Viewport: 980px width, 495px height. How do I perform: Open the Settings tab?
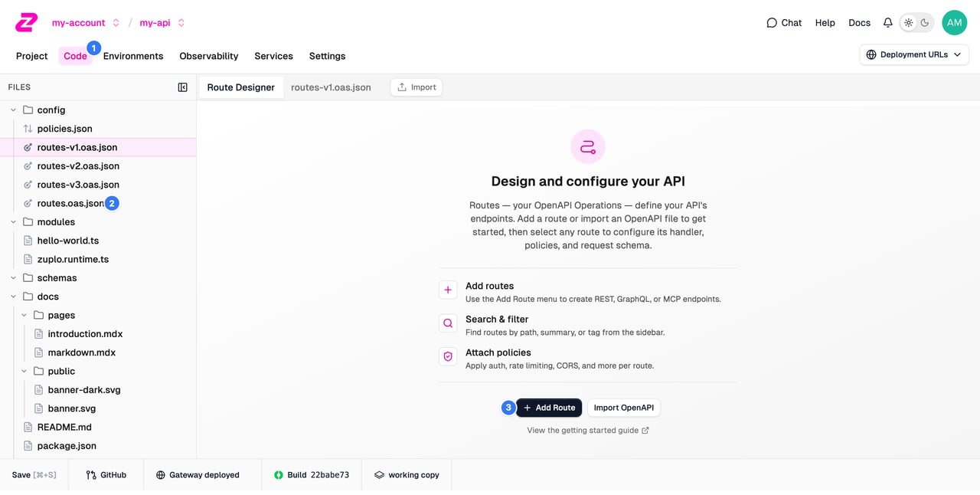(327, 56)
